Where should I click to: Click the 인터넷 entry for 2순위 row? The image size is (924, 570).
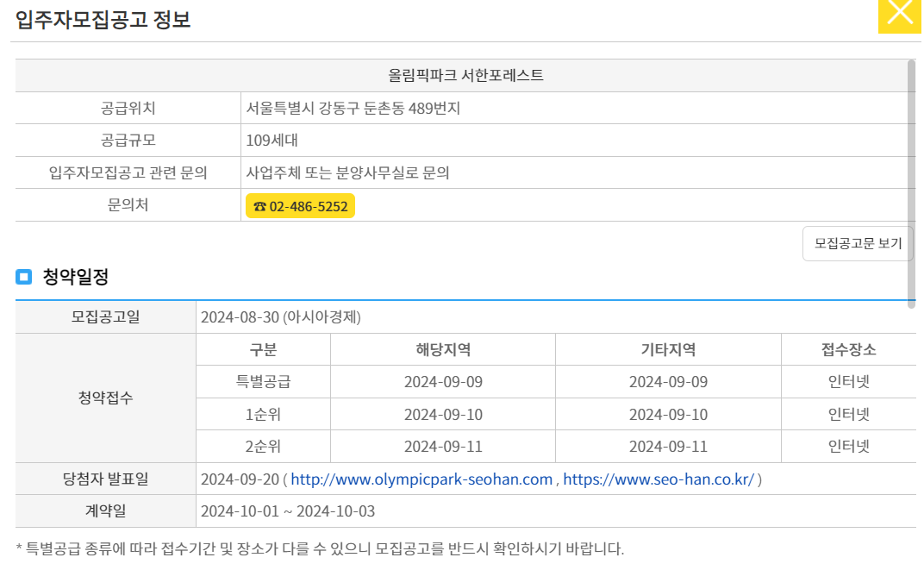[x=851, y=447]
